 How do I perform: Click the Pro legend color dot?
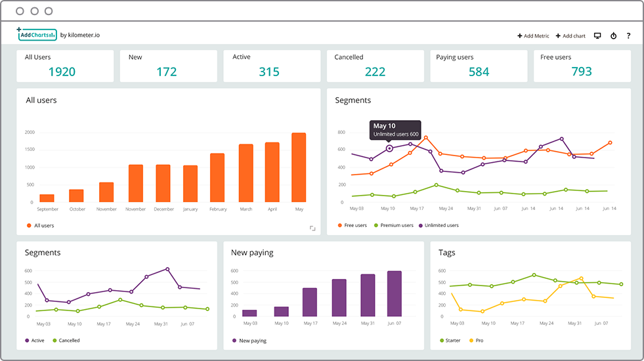[x=471, y=341]
